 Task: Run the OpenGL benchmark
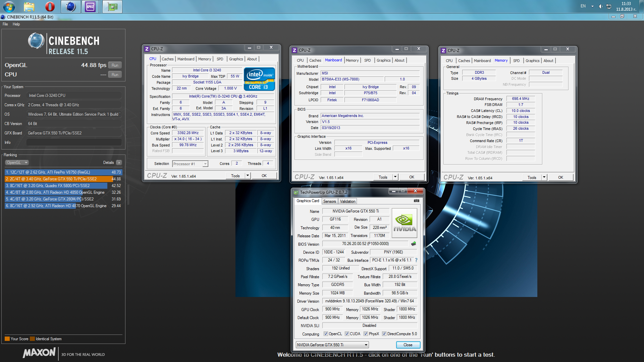click(115, 65)
